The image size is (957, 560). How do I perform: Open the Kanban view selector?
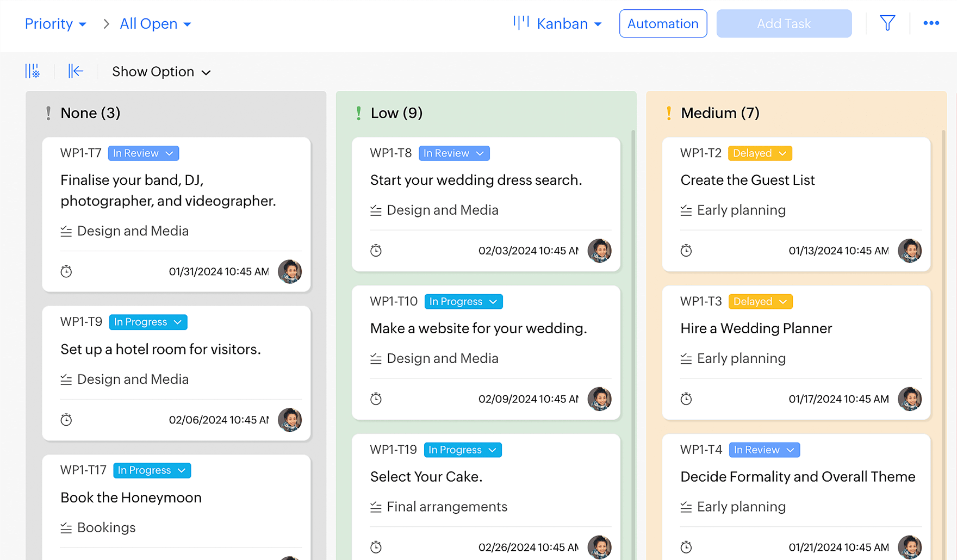coord(558,24)
